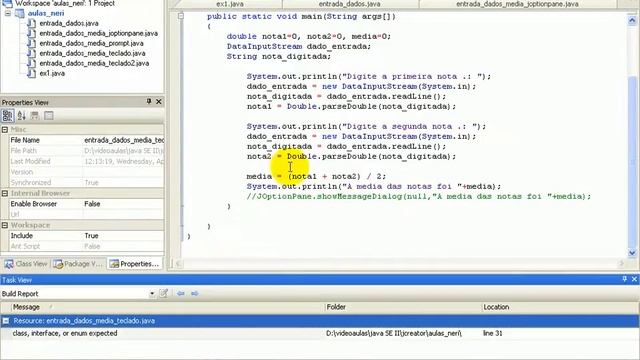640x360 pixels.
Task: Collapse the Internal Browser property group
Action: click(5, 193)
